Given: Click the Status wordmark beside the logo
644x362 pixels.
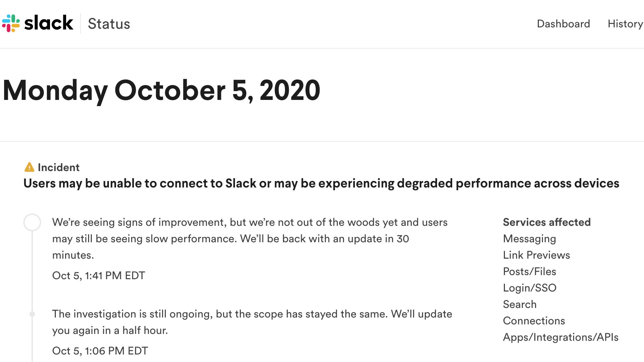Looking at the screenshot, I should click(109, 23).
